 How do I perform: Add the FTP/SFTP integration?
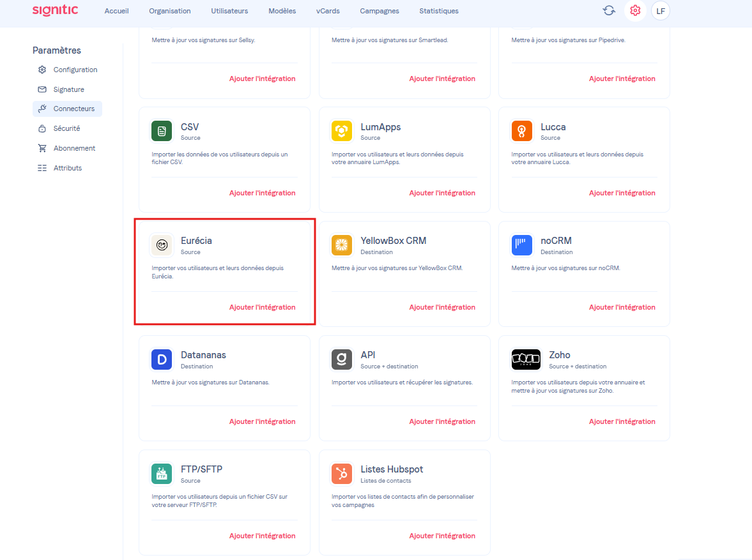tap(263, 536)
